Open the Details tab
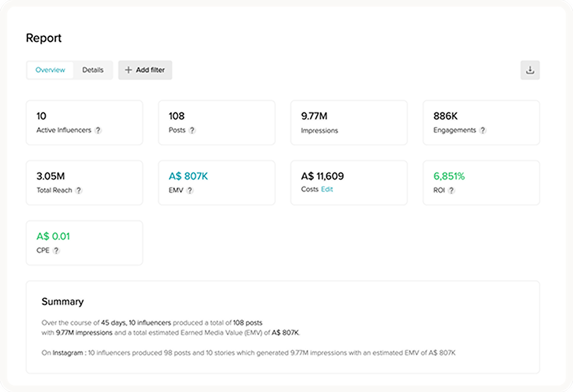573x392 pixels. pos(93,70)
